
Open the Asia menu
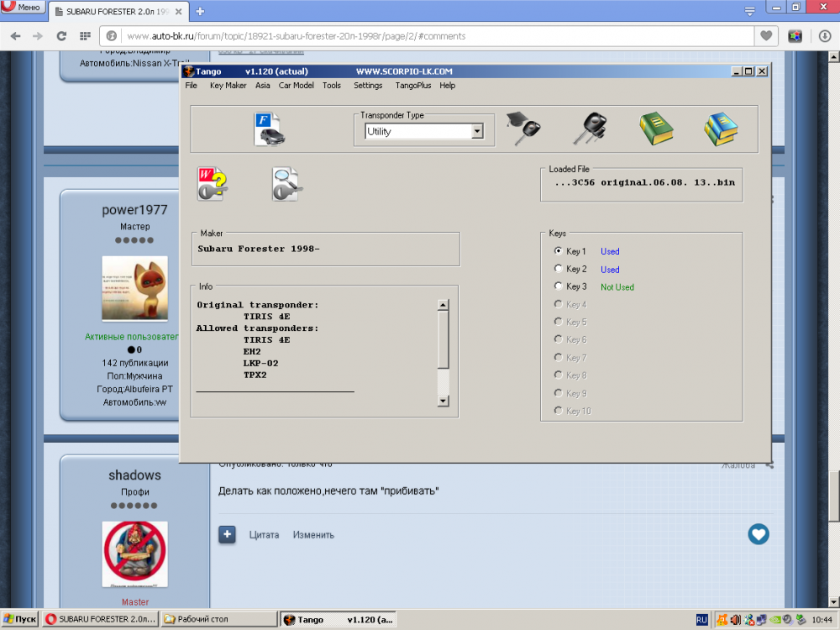(262, 85)
